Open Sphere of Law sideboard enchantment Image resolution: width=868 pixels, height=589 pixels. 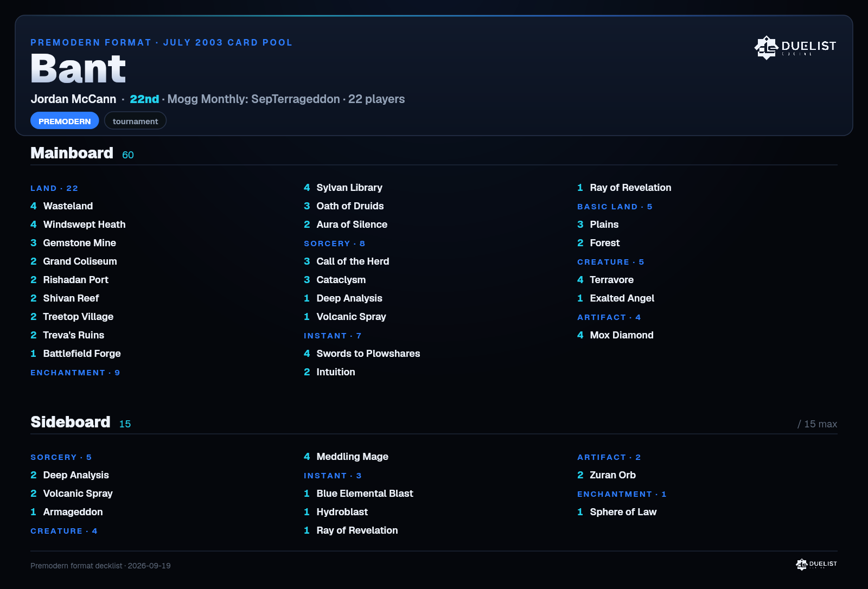tap(617, 512)
